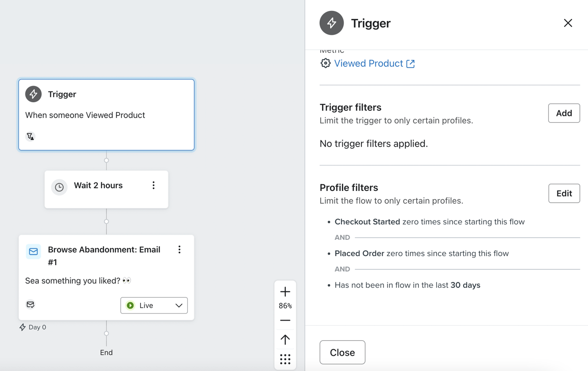Zoom in on the flow canvas
Screen dimensions: 588x371
pos(285,292)
